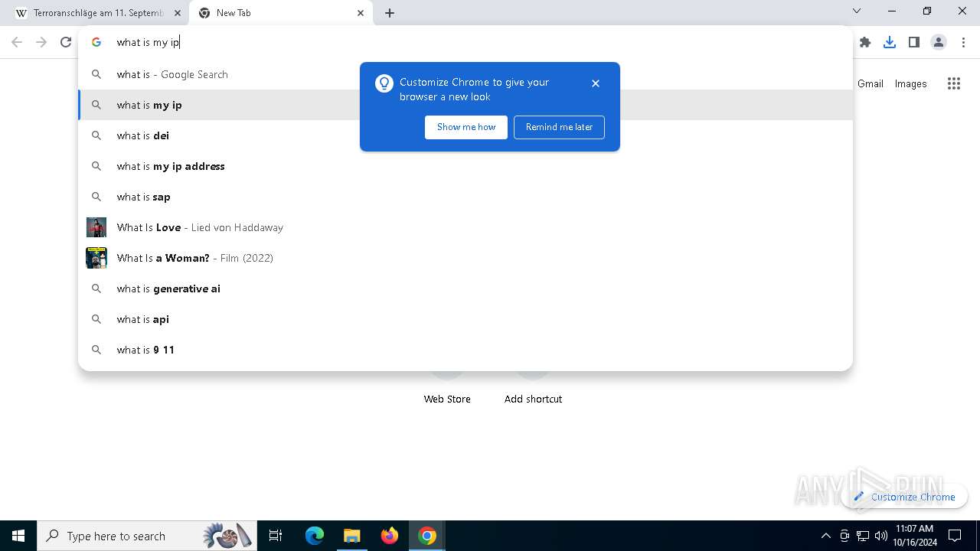The width and height of the screenshot is (980, 551).
Task: Close the Terroranschläge Wikipedia tab
Action: click(x=178, y=13)
